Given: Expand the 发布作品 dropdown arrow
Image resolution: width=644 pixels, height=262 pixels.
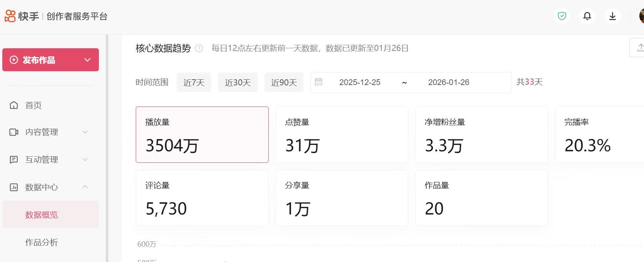Looking at the screenshot, I should (x=87, y=60).
